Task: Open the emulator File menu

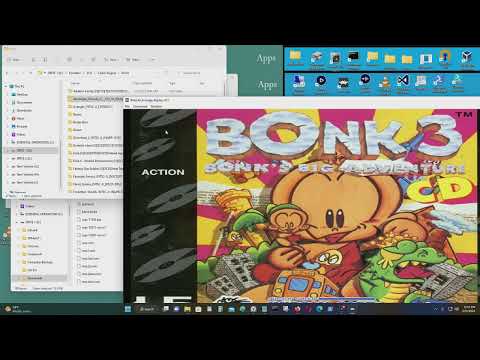Action: tap(127, 106)
